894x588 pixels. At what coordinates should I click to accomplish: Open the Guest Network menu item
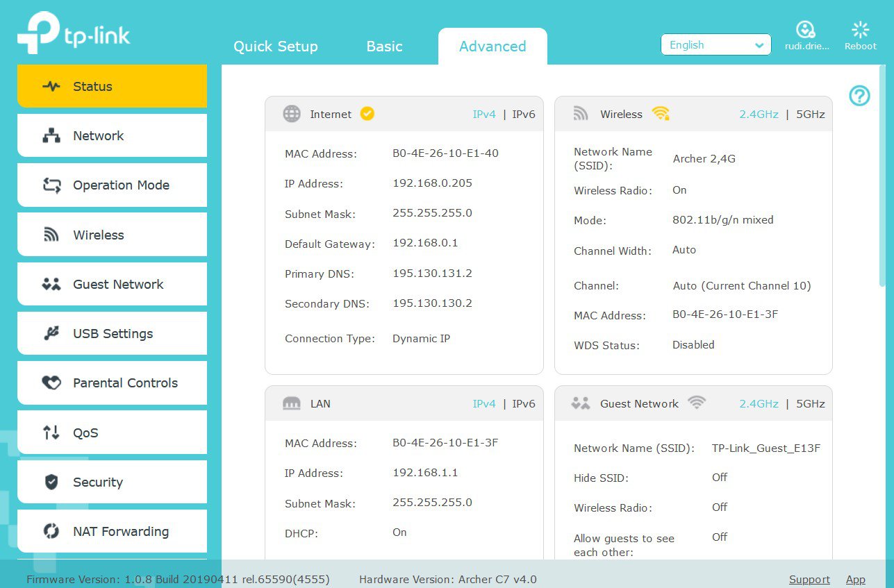click(x=112, y=284)
